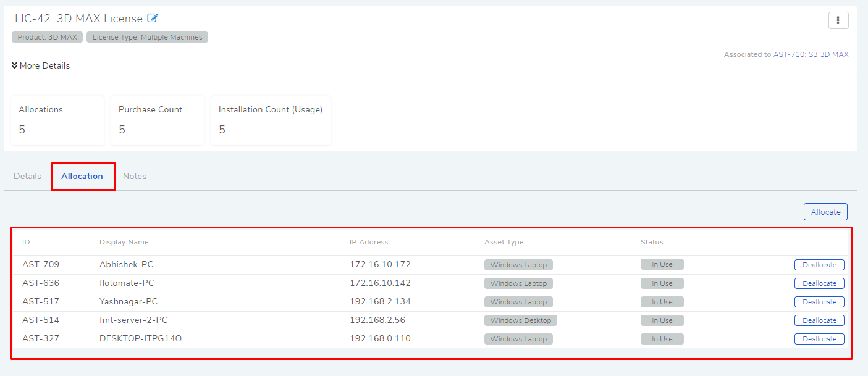
Task: Click the Asset Type column header
Action: [x=504, y=242]
